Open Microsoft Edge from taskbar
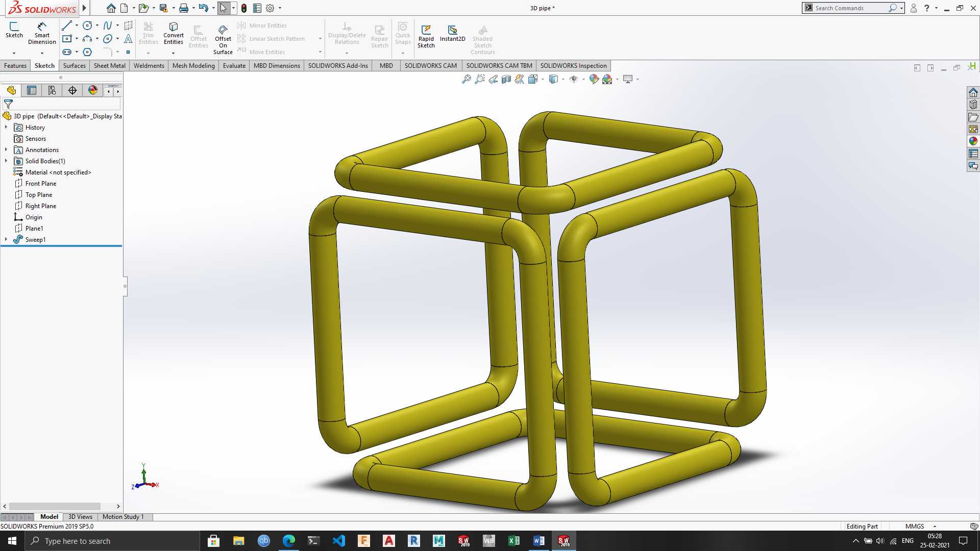This screenshot has height=551, width=980. pyautogui.click(x=288, y=541)
